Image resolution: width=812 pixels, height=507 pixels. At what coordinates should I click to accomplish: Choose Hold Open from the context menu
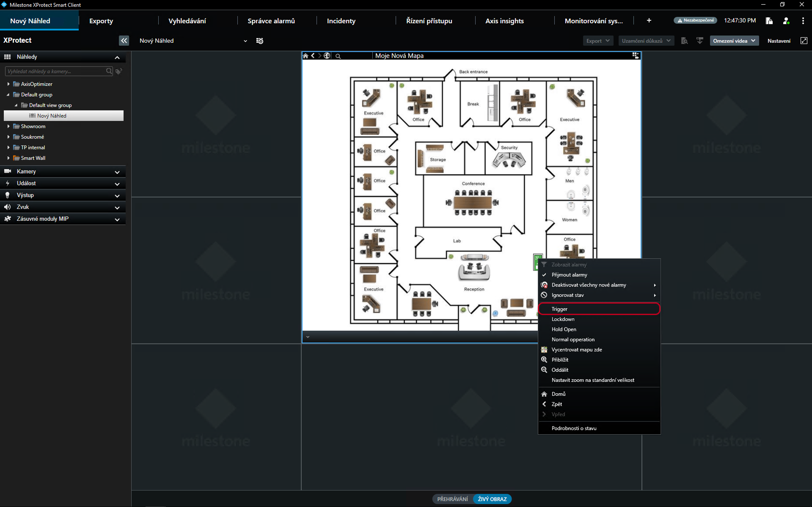click(599, 329)
